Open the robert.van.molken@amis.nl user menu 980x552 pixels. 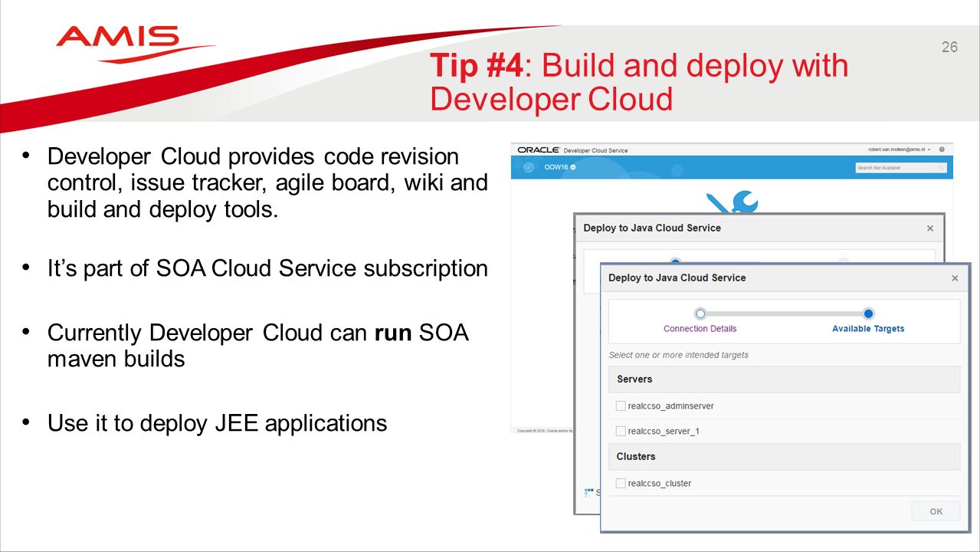[899, 149]
